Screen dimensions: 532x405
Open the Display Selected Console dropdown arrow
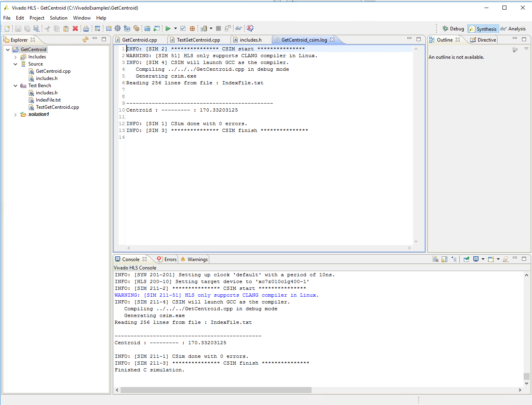click(x=483, y=259)
